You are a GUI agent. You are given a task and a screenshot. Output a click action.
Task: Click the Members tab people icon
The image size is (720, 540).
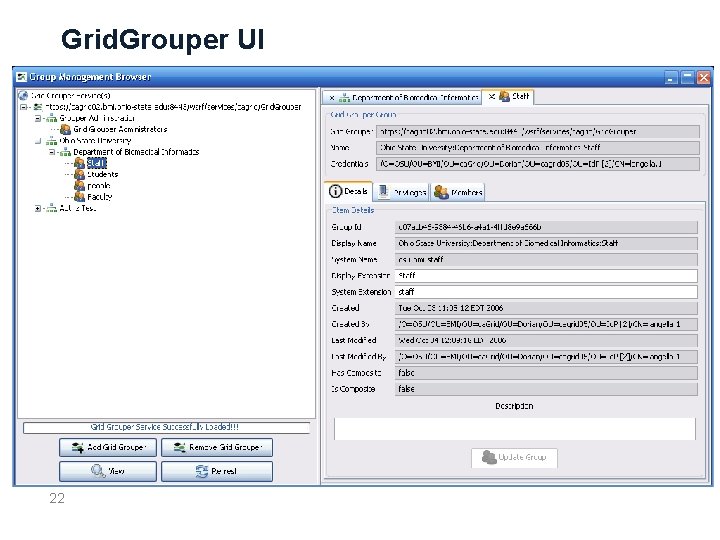point(441,192)
